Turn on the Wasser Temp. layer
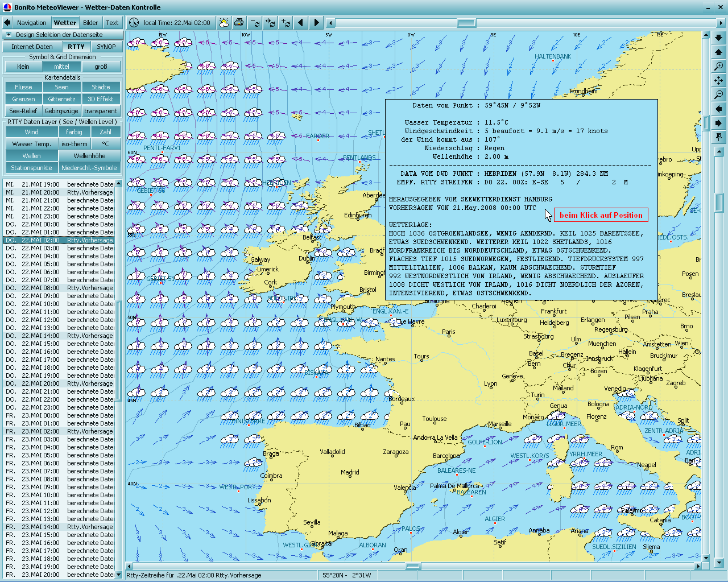Screen dimensions: 728x582 (x=32, y=144)
